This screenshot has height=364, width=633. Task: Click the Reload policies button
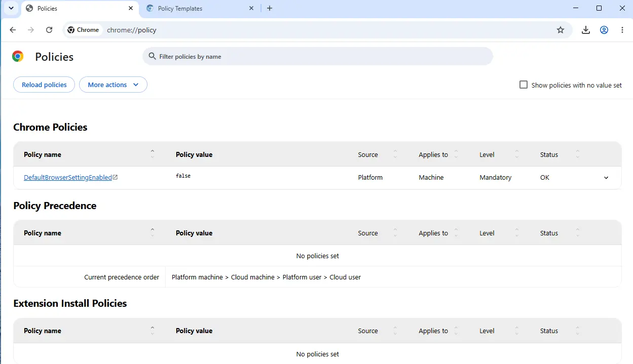pos(44,85)
